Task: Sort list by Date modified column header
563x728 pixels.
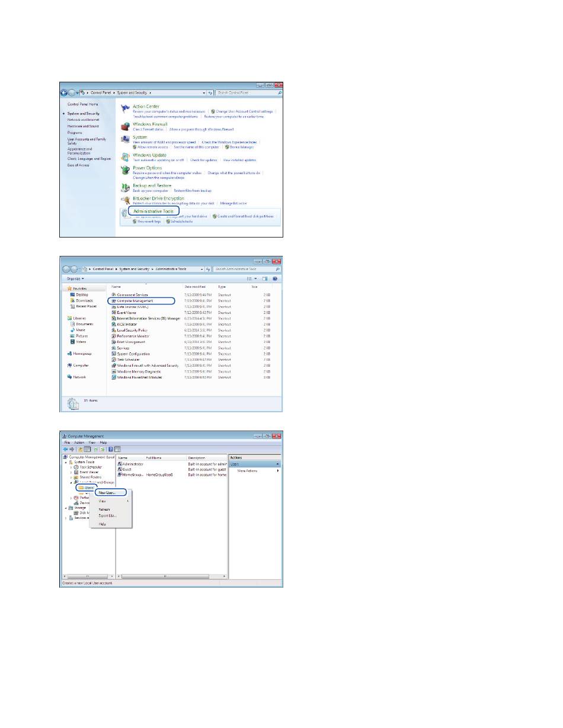Action: tap(196, 286)
